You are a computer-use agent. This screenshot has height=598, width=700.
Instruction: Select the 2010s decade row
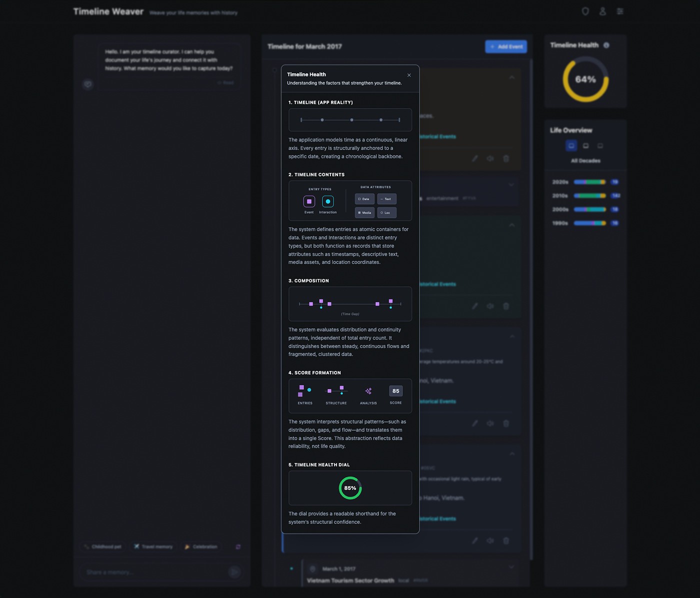coord(585,196)
